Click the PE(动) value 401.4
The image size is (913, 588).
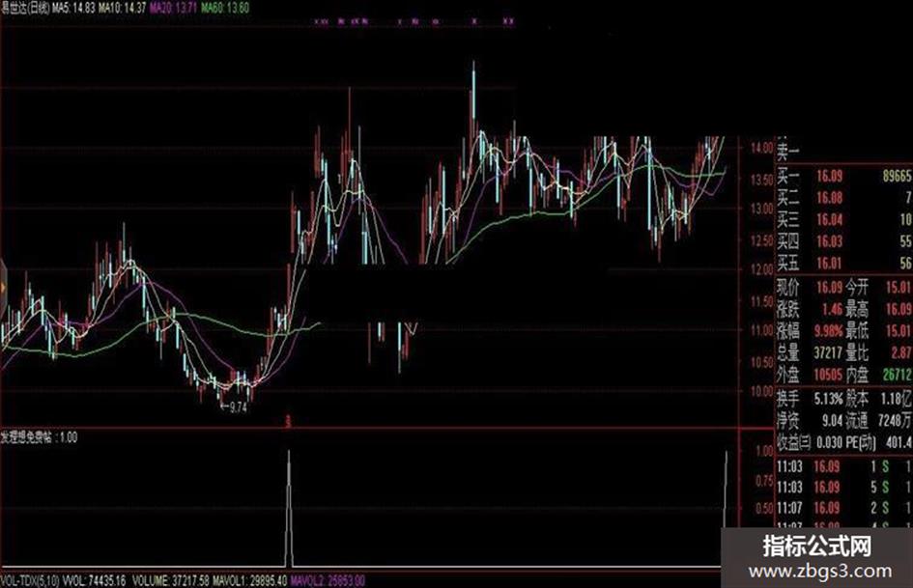click(899, 442)
